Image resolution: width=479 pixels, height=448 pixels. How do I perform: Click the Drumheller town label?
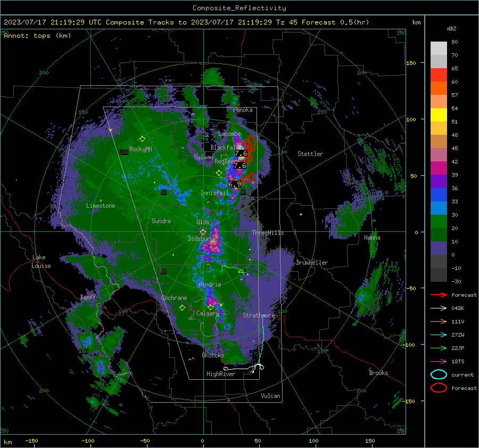[312, 263]
